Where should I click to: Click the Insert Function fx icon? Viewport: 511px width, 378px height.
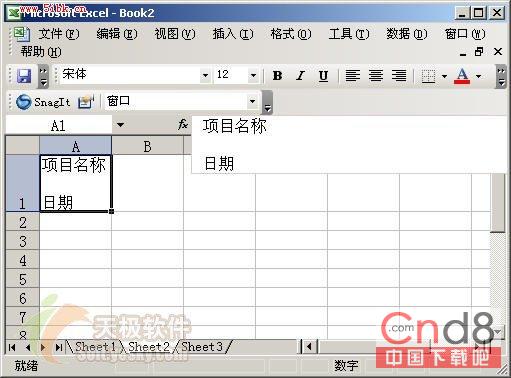(183, 125)
